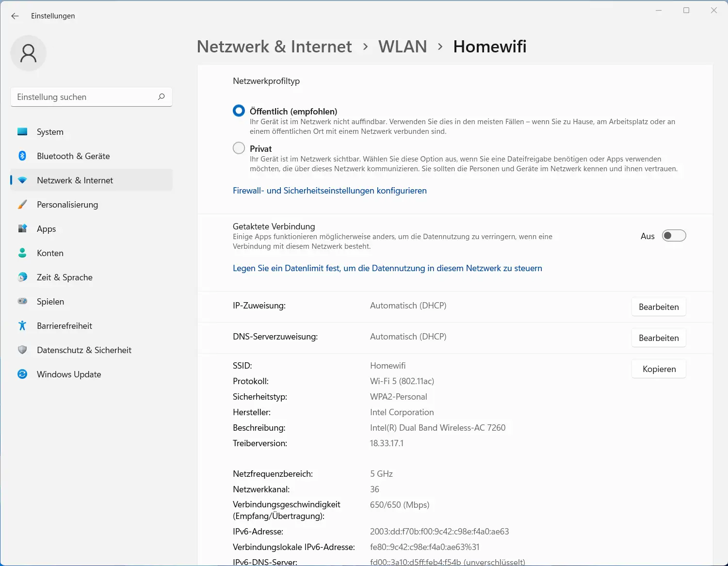Open Datenschutz & Sicherheit settings

coord(84,350)
